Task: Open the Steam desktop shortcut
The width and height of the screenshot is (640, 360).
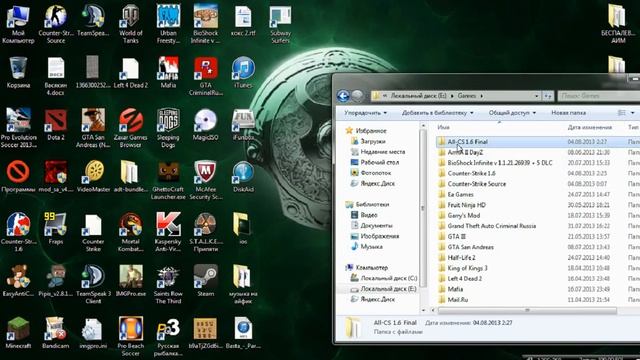Action: (x=206, y=281)
